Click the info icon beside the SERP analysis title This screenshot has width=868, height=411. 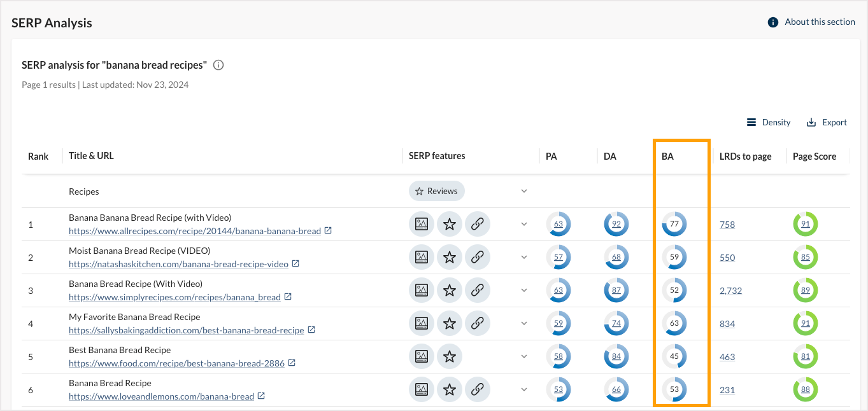218,64
